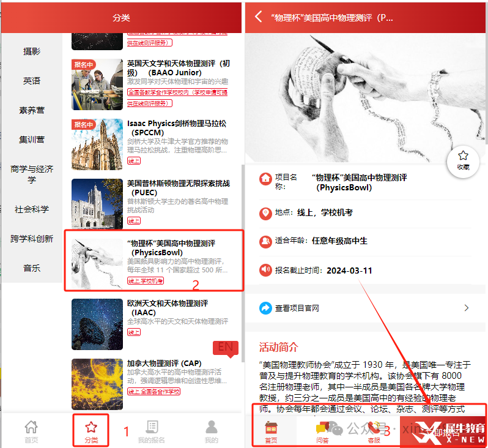Tap the speaker icon beside 报名截止时间
Screen dimensions: 488x448
[265, 270]
